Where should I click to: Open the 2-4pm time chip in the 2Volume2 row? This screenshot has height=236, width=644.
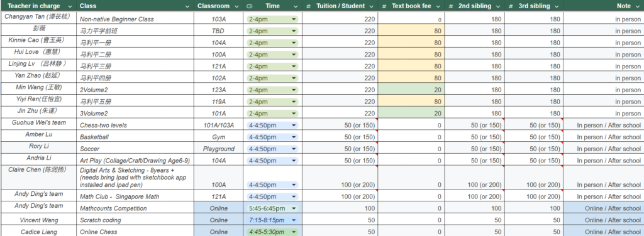coord(272,90)
